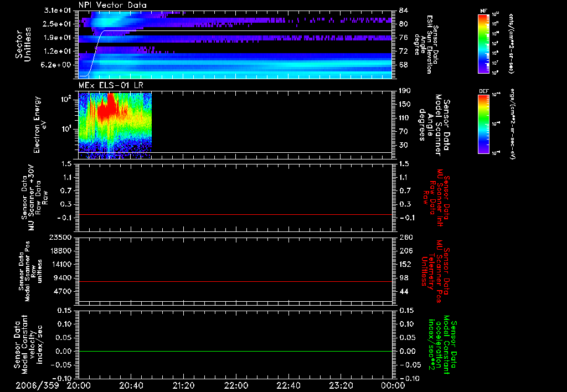
Task: Click the 1.9e+01 sector tick value
Action: pyautogui.click(x=57, y=38)
